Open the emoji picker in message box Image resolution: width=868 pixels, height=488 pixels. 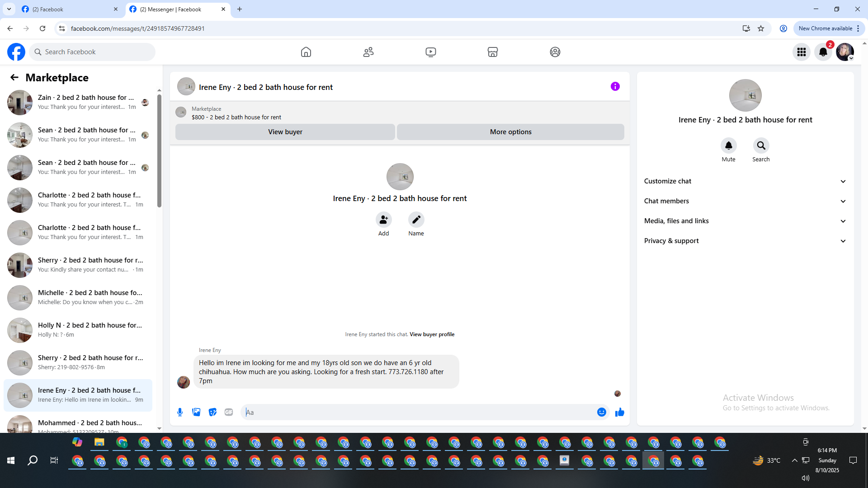pyautogui.click(x=601, y=412)
